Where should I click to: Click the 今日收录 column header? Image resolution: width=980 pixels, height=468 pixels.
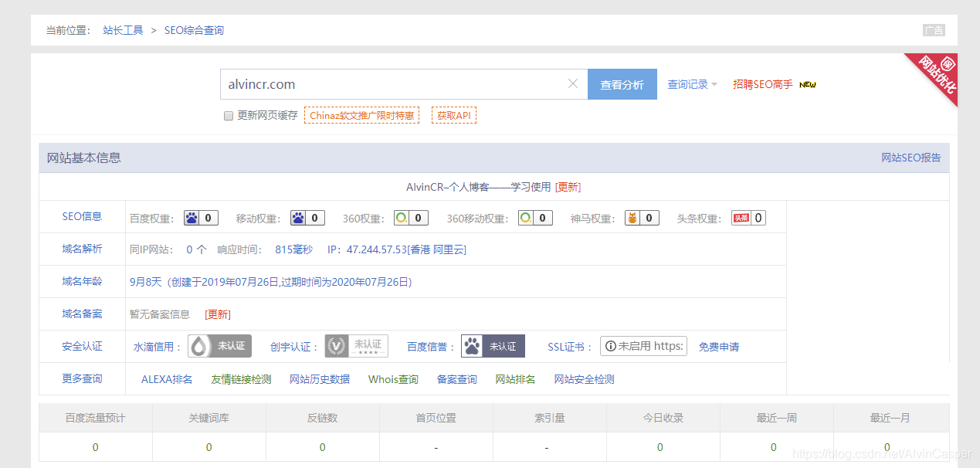pos(663,418)
